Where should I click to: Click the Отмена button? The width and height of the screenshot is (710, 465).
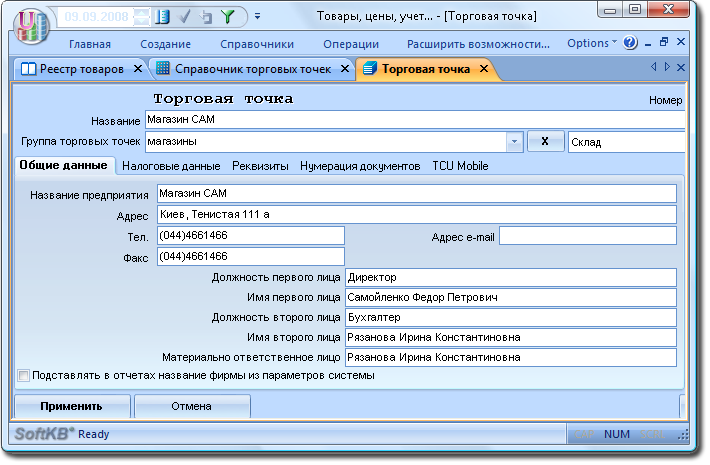click(x=192, y=406)
